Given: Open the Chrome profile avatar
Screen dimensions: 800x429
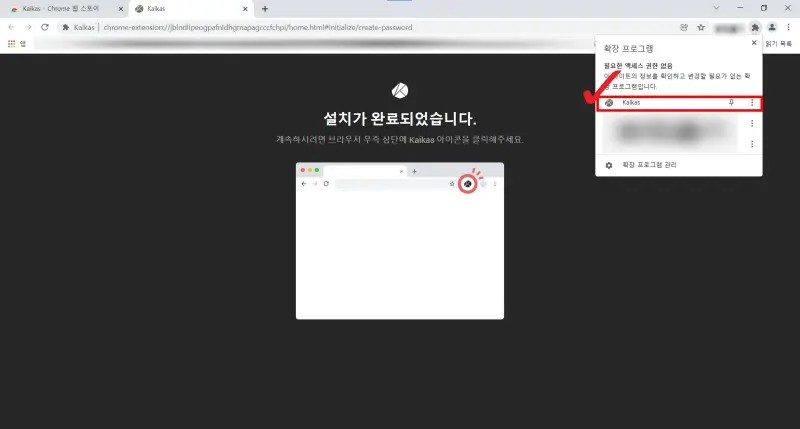Looking at the screenshot, I should (x=772, y=28).
